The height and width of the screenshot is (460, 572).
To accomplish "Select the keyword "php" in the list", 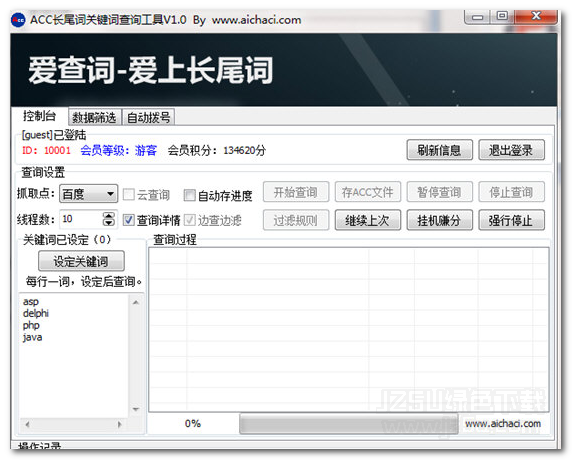I will point(31,325).
